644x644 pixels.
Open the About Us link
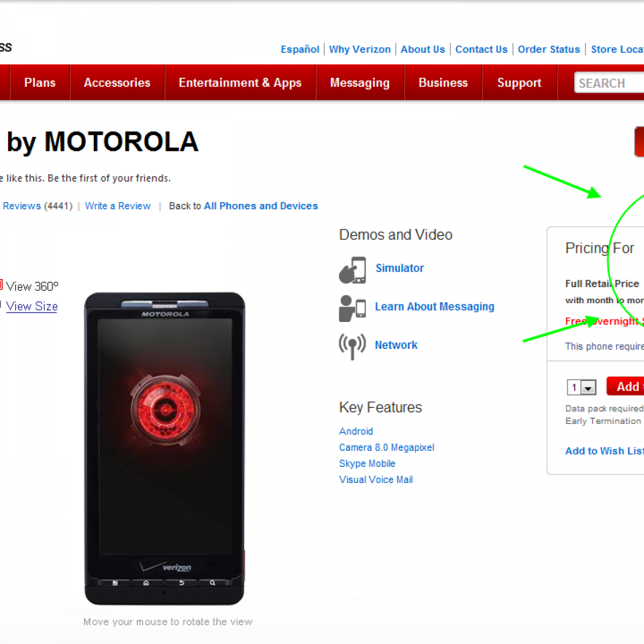423,49
